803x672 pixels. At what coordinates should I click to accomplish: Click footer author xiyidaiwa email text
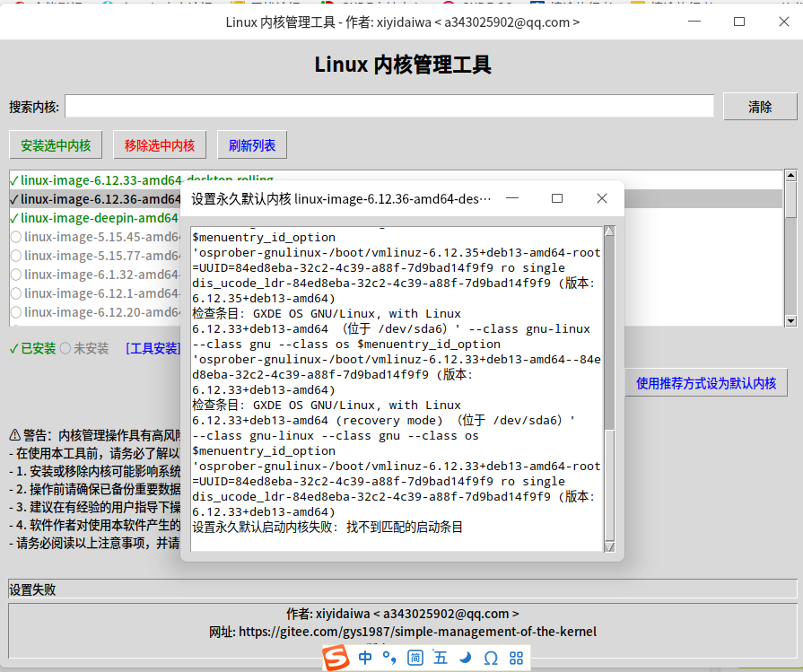point(403,614)
